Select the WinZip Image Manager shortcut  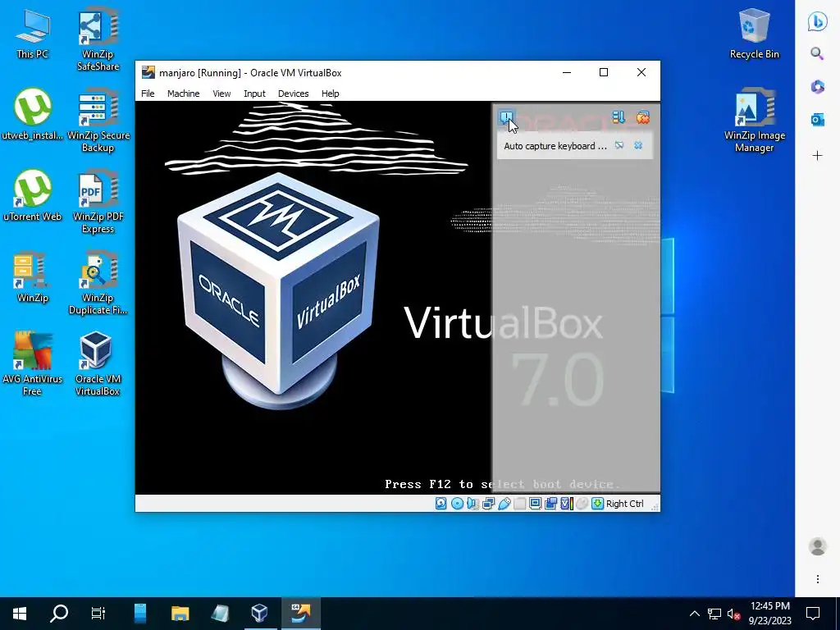755,121
